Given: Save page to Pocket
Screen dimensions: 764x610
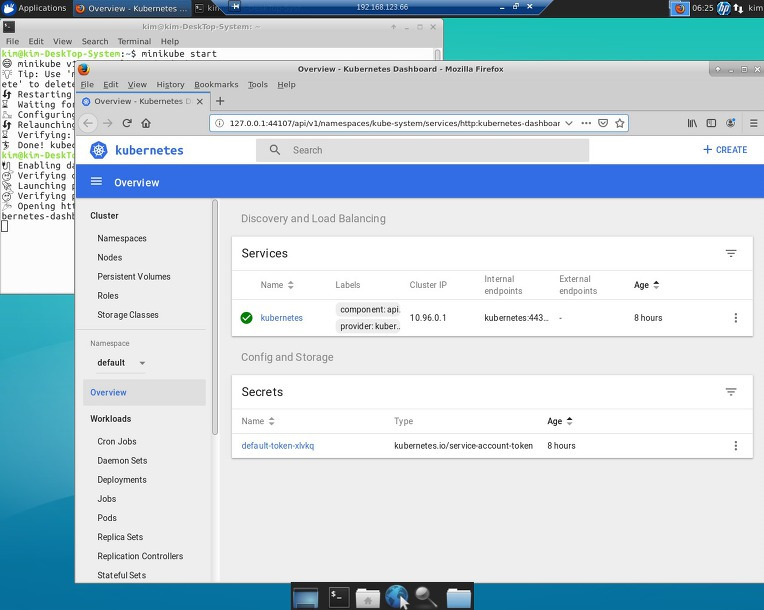Looking at the screenshot, I should 603,123.
